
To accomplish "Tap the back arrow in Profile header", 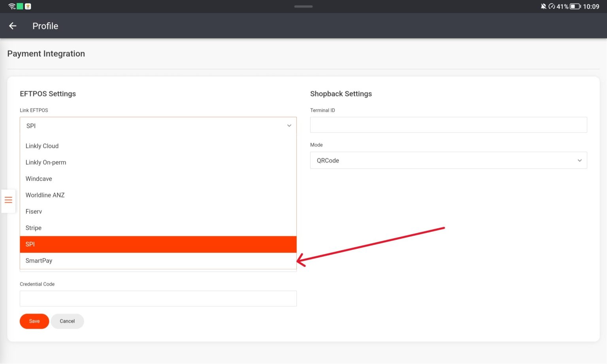I will click(x=13, y=26).
